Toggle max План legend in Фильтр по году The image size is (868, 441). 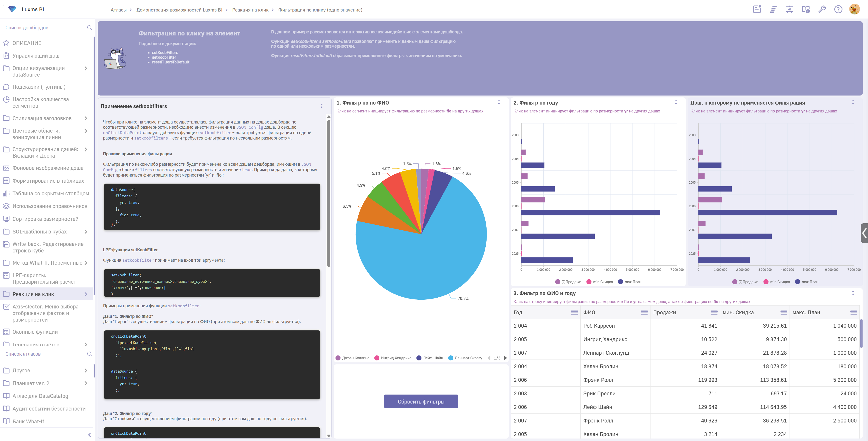[629, 282]
